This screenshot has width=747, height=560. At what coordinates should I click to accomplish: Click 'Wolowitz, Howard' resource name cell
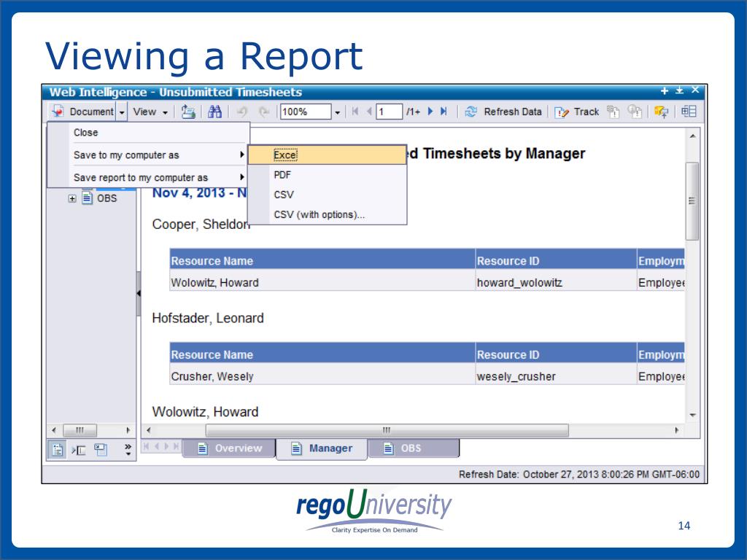click(322, 282)
